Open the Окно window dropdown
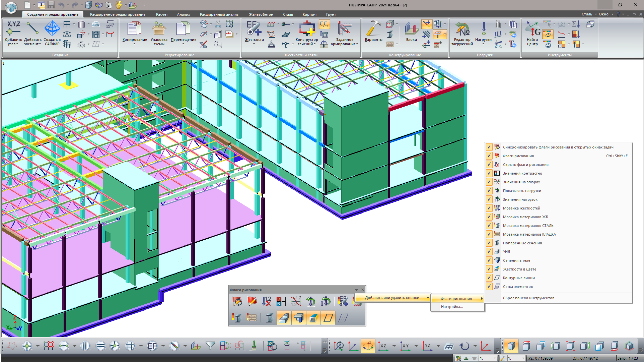The width and height of the screenshot is (644, 362). pos(606,14)
